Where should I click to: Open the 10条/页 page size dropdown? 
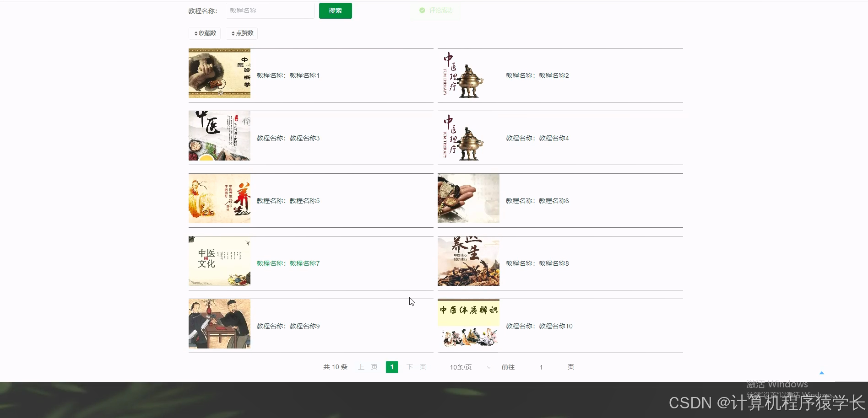461,367
